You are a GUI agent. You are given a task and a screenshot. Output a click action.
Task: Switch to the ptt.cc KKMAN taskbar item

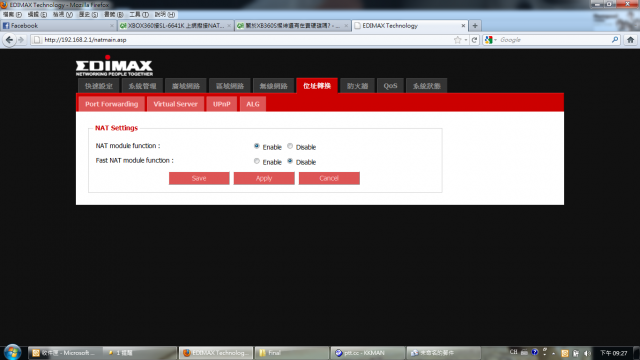coord(367,353)
